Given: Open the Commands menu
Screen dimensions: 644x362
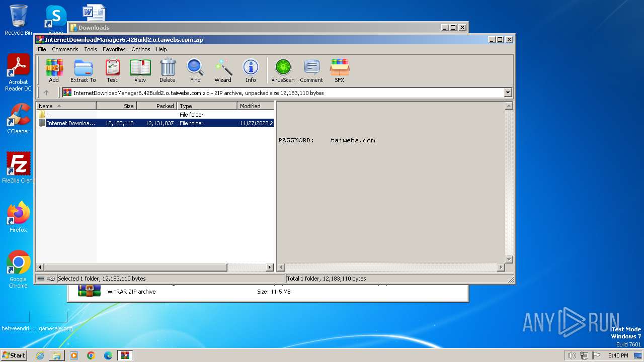Looking at the screenshot, I should coord(65,49).
